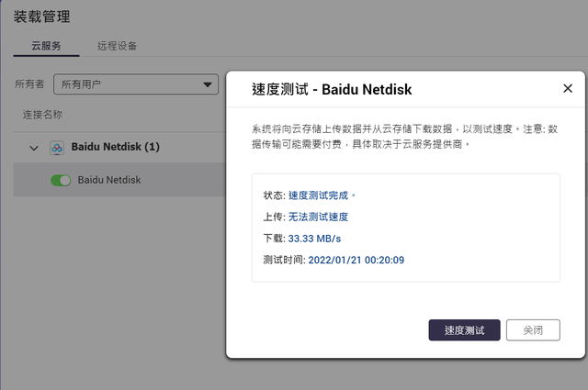Image resolution: width=588 pixels, height=390 pixels.
Task: Click the upload result 无法测试速度
Action: (318, 217)
